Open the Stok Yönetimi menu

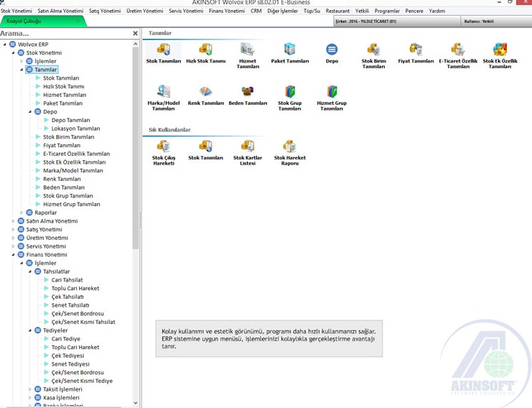click(x=17, y=11)
